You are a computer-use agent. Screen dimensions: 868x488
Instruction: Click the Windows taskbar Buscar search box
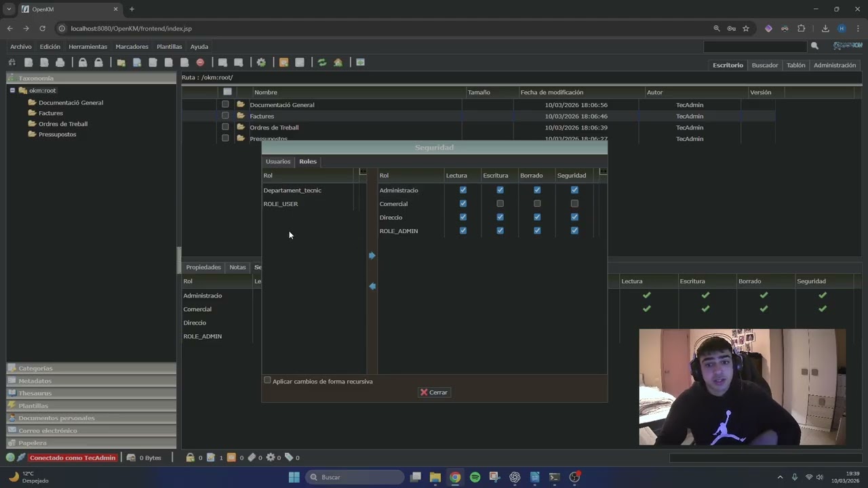[x=355, y=477]
